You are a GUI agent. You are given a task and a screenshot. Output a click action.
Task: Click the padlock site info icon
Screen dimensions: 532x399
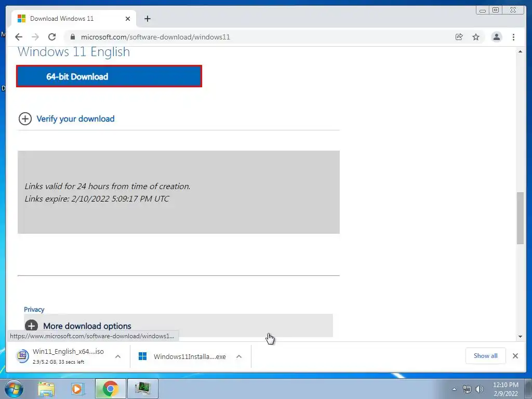coord(73,37)
